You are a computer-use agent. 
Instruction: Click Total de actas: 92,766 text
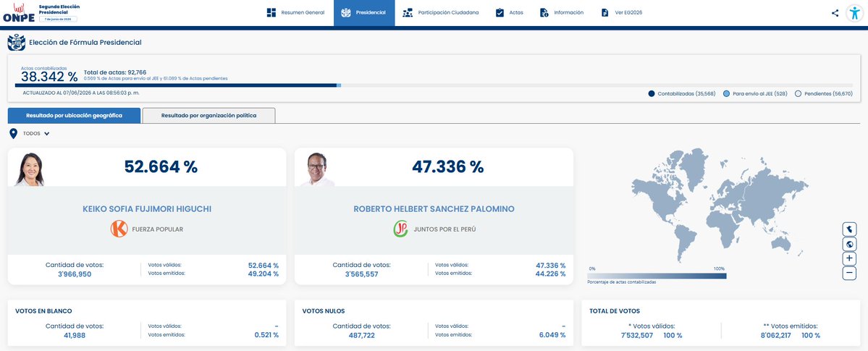point(115,72)
